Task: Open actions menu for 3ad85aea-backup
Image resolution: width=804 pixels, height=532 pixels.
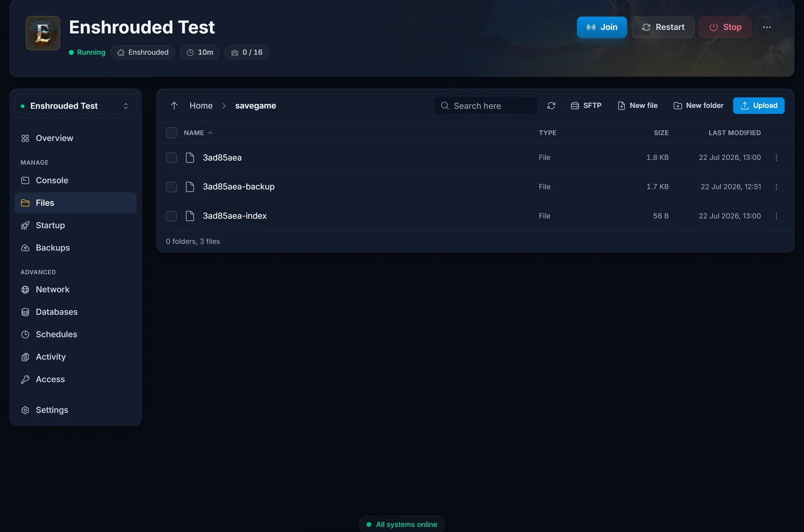Action: coord(776,187)
